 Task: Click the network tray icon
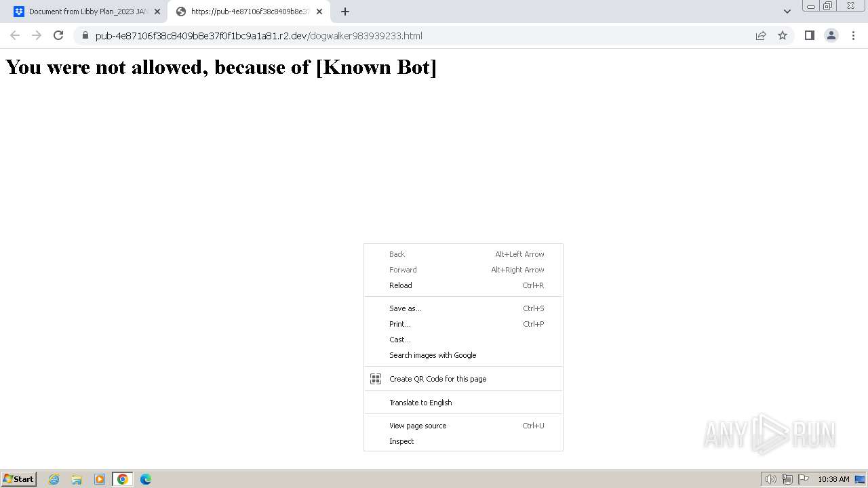[787, 479]
